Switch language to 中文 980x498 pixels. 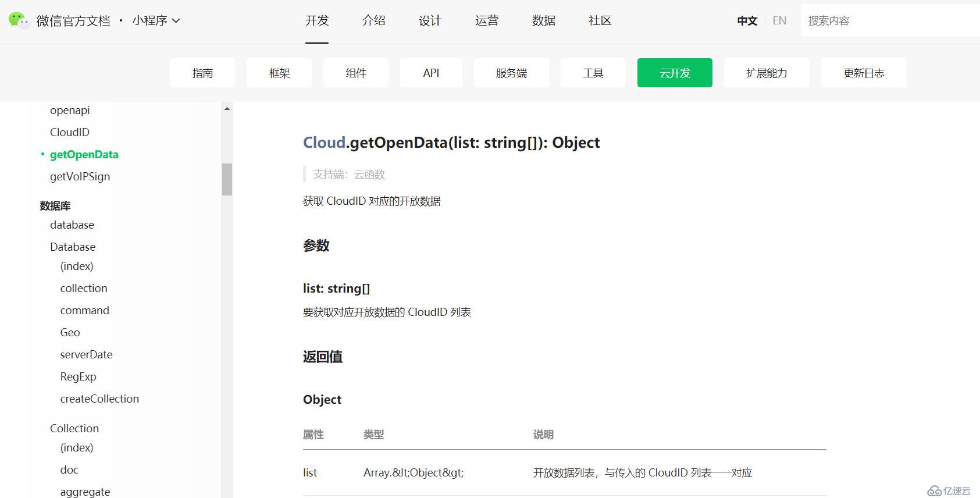pos(747,21)
